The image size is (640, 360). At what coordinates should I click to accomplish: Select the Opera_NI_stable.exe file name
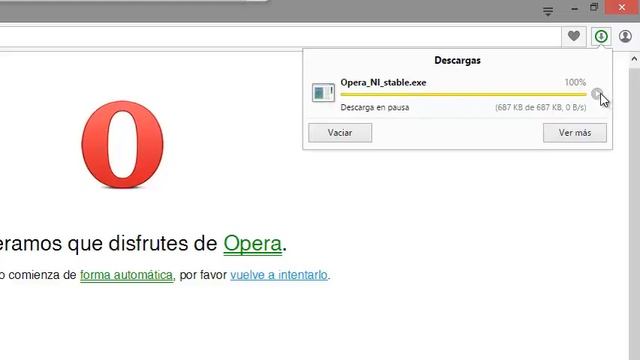pos(383,82)
